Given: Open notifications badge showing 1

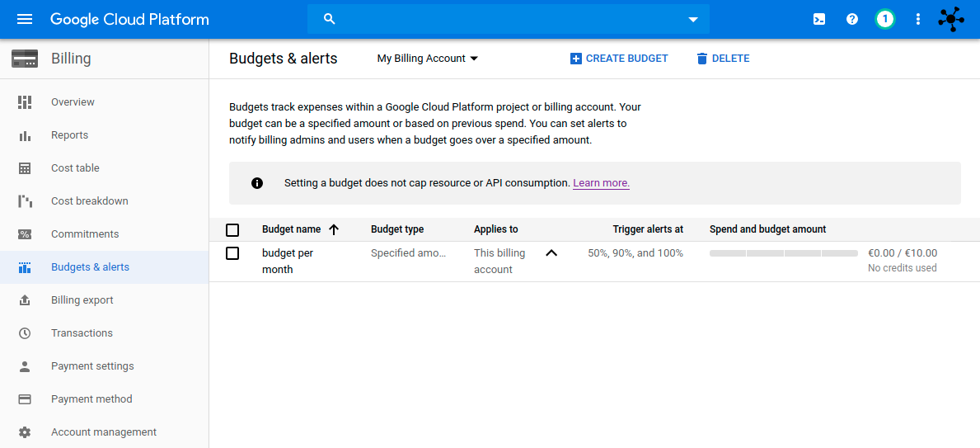Looking at the screenshot, I should (885, 19).
